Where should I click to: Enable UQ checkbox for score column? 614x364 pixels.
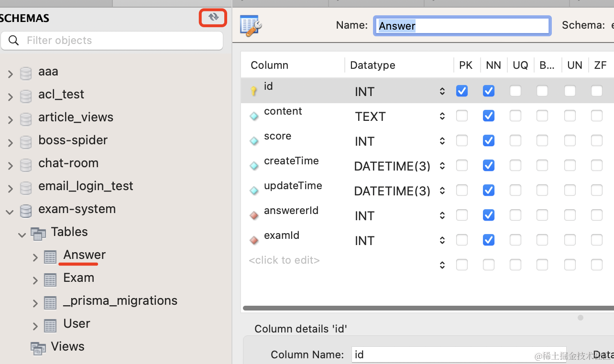[515, 140]
